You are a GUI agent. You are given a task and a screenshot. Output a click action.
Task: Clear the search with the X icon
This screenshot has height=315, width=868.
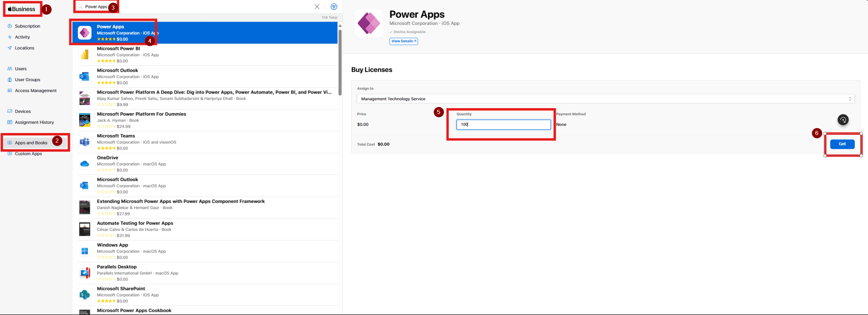[x=317, y=7]
